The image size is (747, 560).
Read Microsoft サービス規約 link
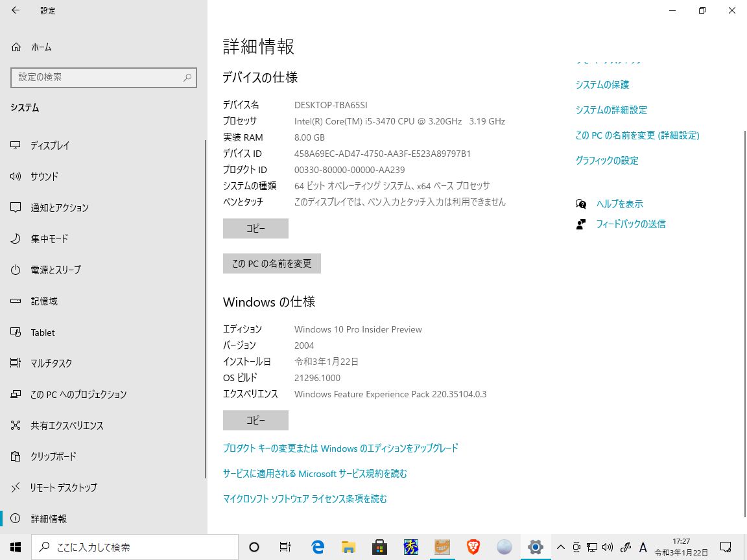pos(315,474)
